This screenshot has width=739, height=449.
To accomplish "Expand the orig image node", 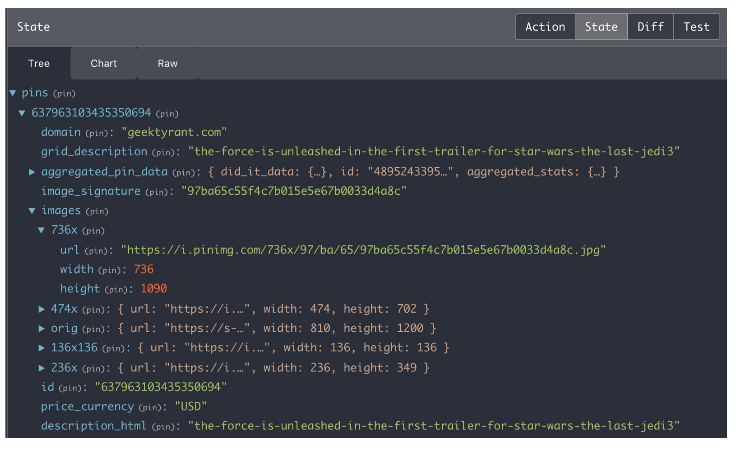I will (x=42, y=328).
